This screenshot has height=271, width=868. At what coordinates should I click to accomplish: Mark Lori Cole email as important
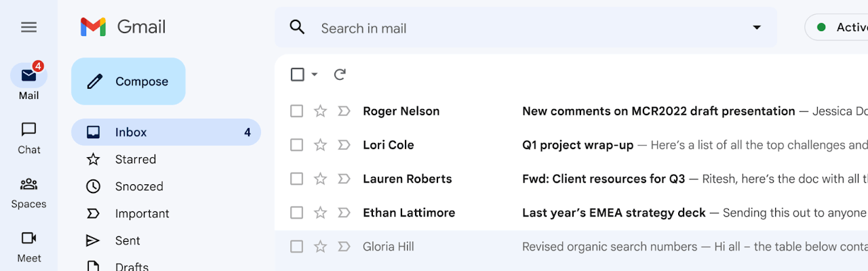[x=344, y=145]
